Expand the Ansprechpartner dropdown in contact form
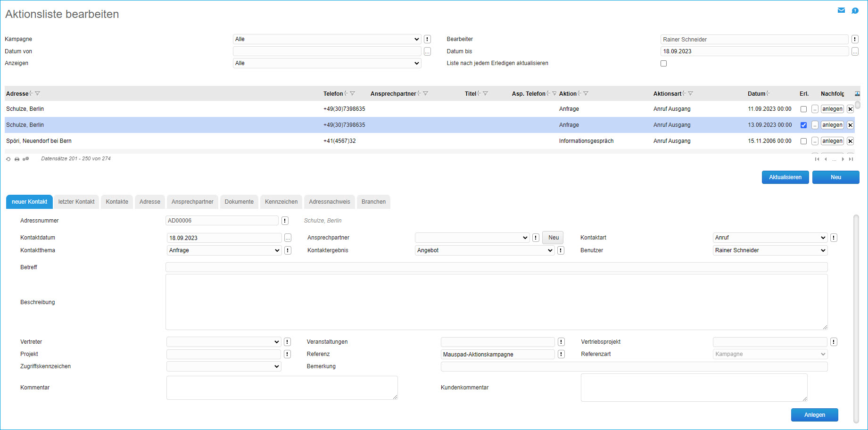The width and height of the screenshot is (868, 430). point(472,238)
